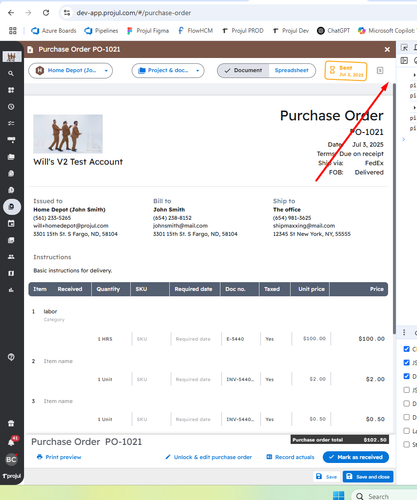Switch to Spreadsheet view
The image size is (417, 500).
292,70
